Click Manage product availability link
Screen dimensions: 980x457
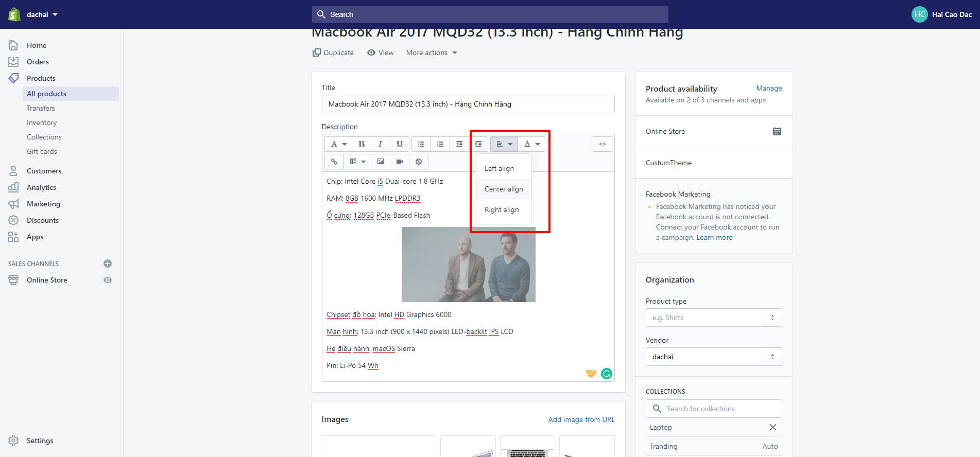pyautogui.click(x=769, y=88)
